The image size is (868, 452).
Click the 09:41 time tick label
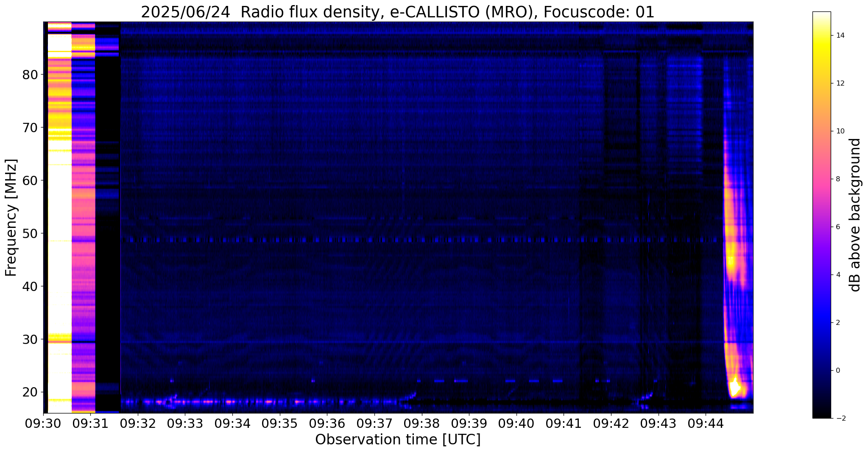pyautogui.click(x=564, y=424)
